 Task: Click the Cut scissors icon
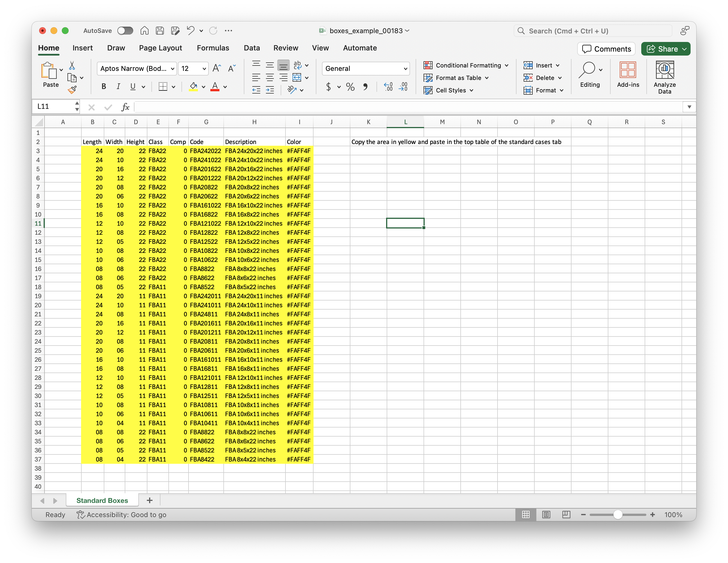(72, 65)
